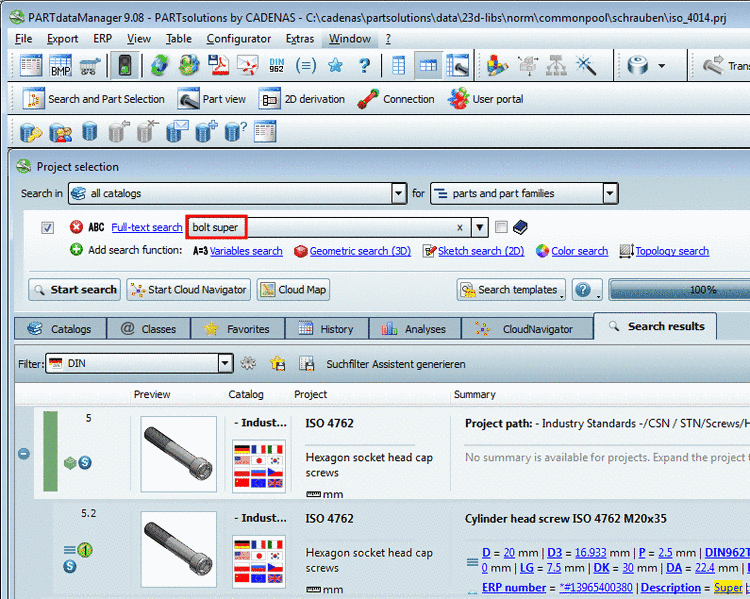
Task: Click the hierarchy tree toolbar icon
Action: click(556, 66)
